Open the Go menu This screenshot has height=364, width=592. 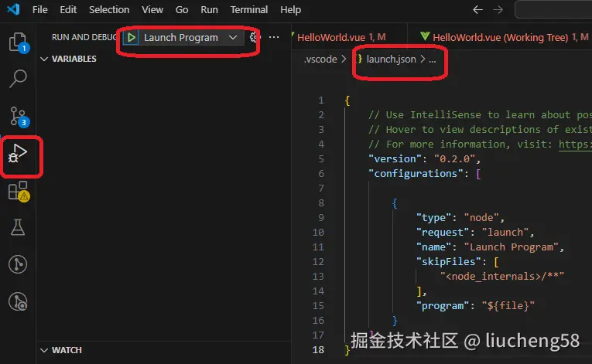point(182,9)
